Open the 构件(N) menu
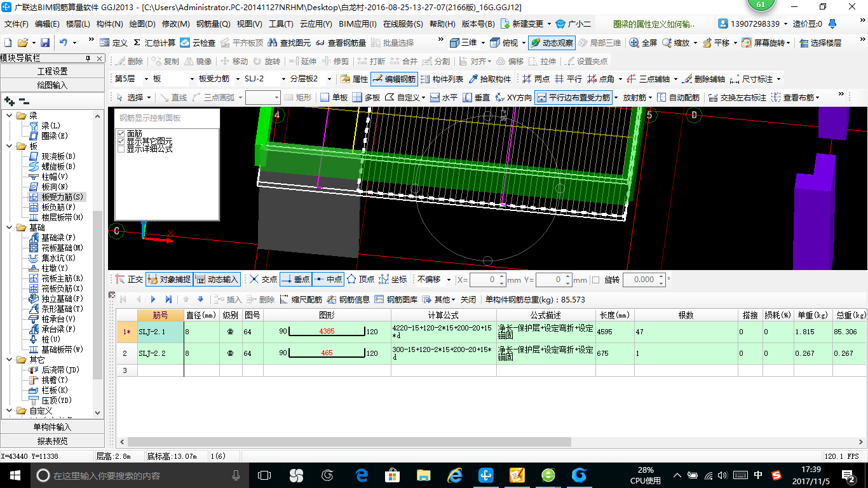 [x=109, y=24]
